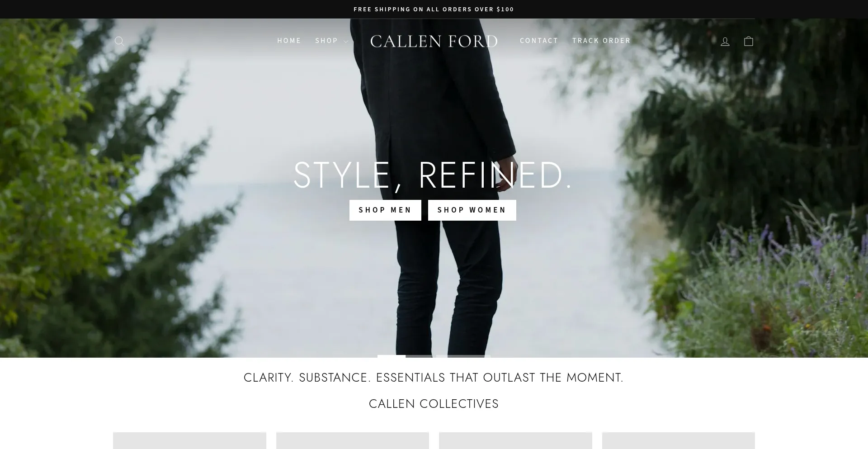Expand the Shop menu chevron
The width and height of the screenshot is (868, 449).
(x=346, y=42)
